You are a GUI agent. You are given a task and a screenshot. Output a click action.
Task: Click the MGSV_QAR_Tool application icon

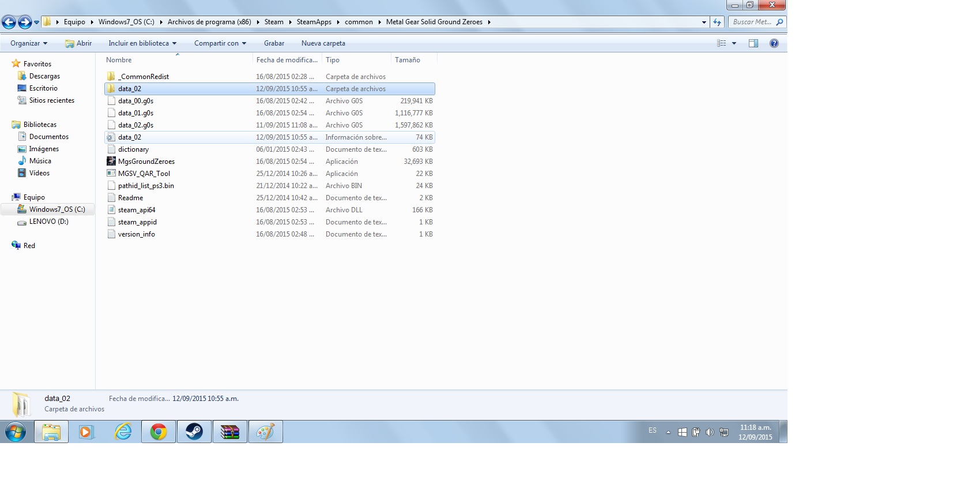click(111, 174)
